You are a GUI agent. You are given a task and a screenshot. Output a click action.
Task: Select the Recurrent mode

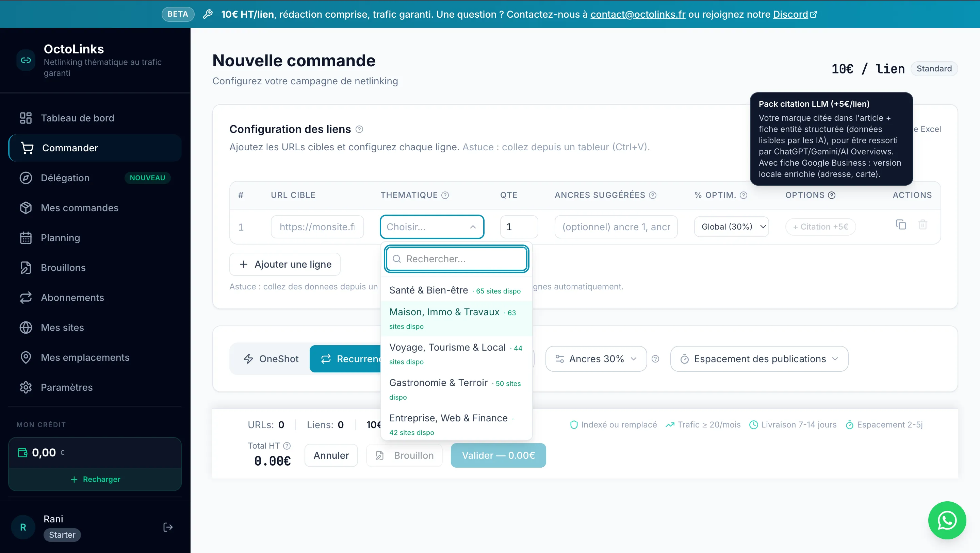click(345, 359)
